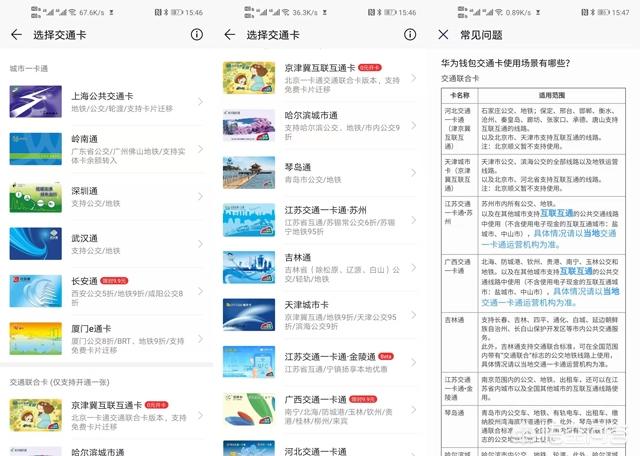Tap the 武汉通 card image
The height and width of the screenshot is (456, 640).
click(x=36, y=243)
